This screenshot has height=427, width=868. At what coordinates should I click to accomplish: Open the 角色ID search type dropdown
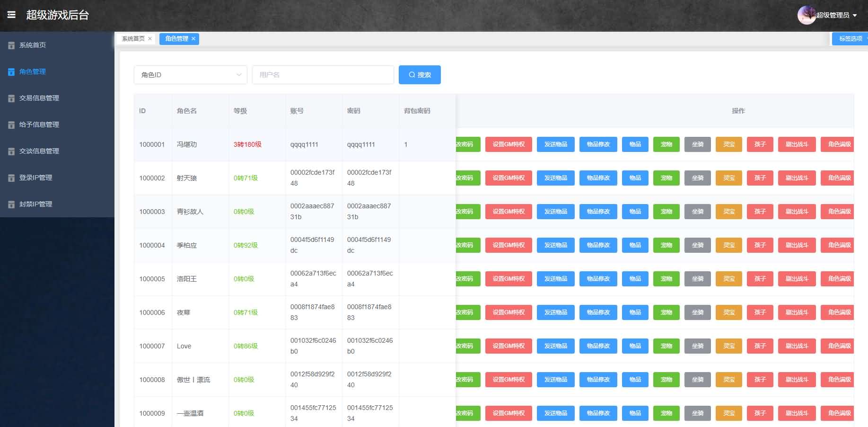pyautogui.click(x=190, y=75)
